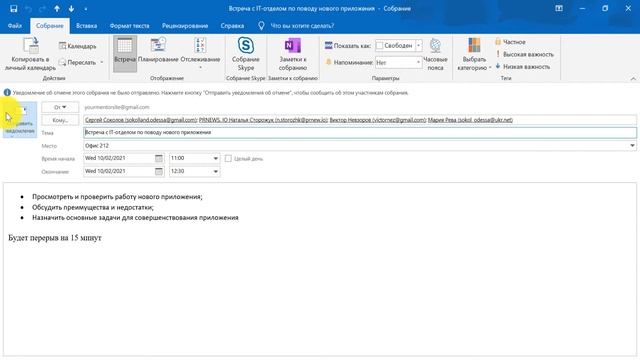Select the Встреча view button
Viewport: 640px width, 360px height.
[124, 53]
